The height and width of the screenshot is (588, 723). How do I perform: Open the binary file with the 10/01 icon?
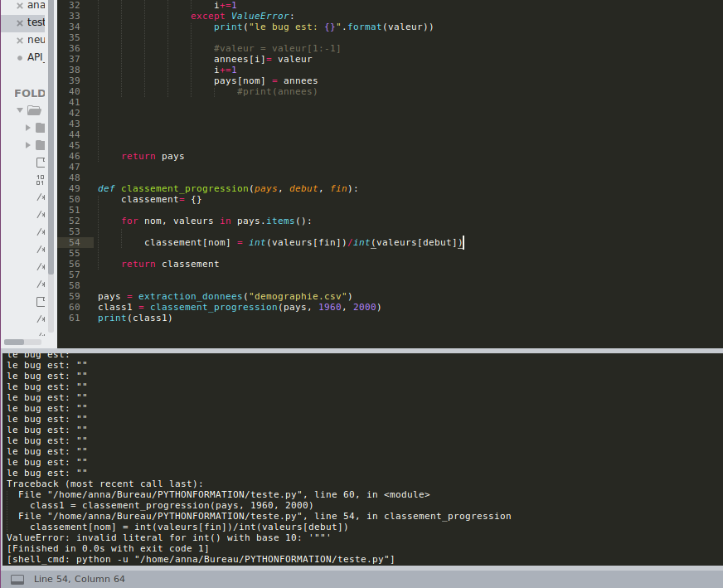40,180
